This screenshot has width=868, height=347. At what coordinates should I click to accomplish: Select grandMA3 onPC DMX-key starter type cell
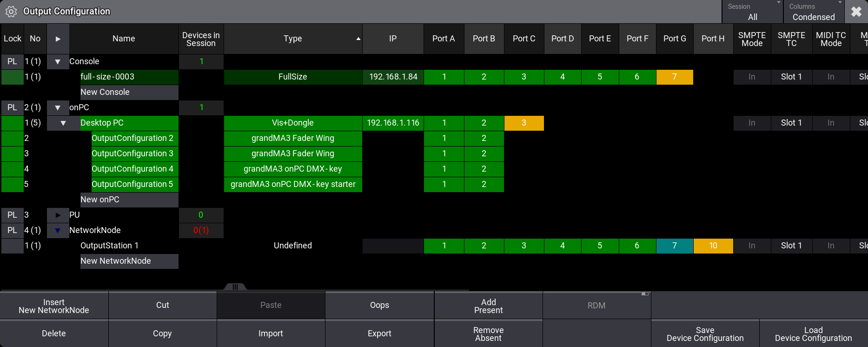(x=293, y=184)
